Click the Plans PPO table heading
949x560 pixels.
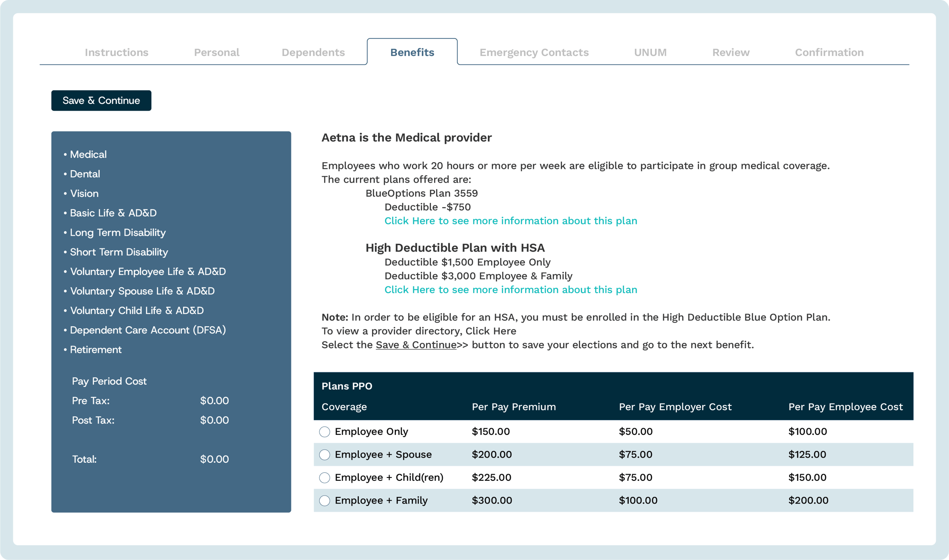[347, 386]
